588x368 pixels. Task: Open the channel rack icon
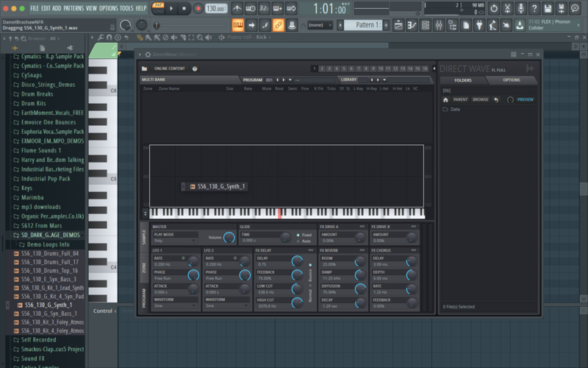(426, 25)
